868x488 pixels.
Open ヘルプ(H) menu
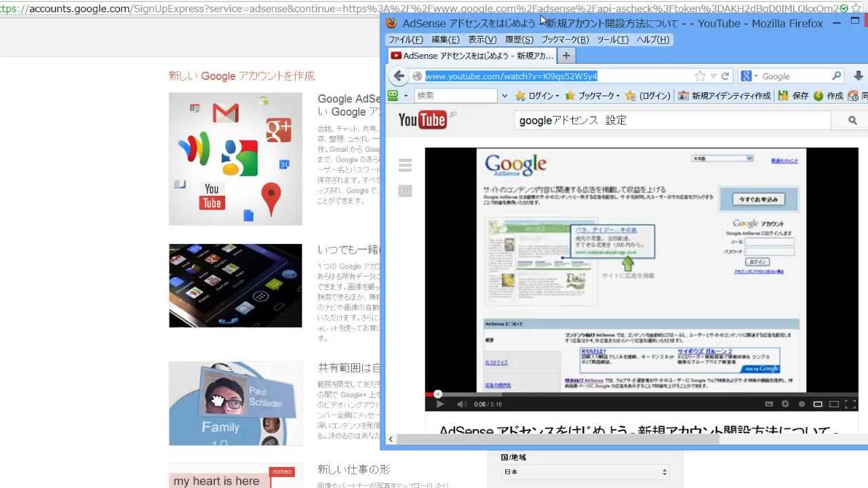tap(653, 39)
